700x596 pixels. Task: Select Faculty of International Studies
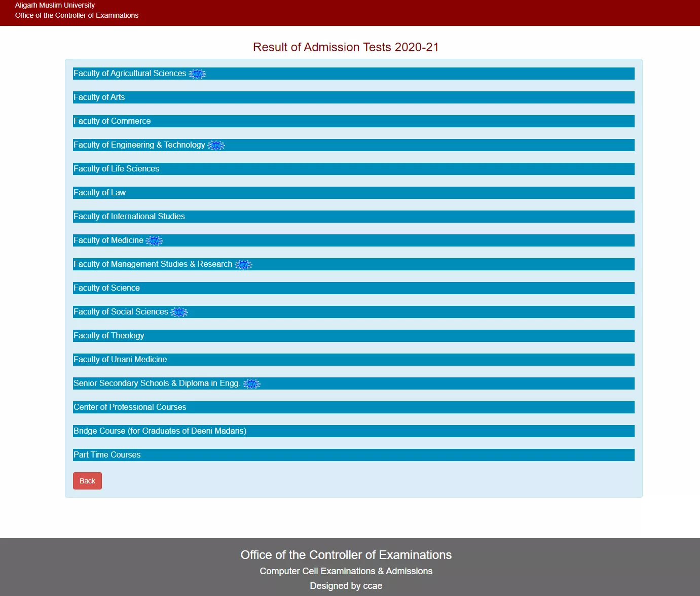129,217
